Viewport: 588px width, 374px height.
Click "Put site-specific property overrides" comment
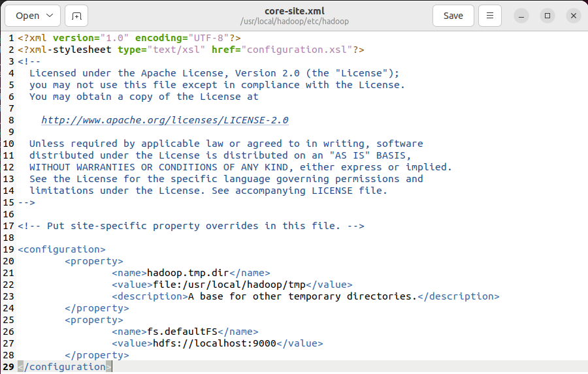point(191,226)
